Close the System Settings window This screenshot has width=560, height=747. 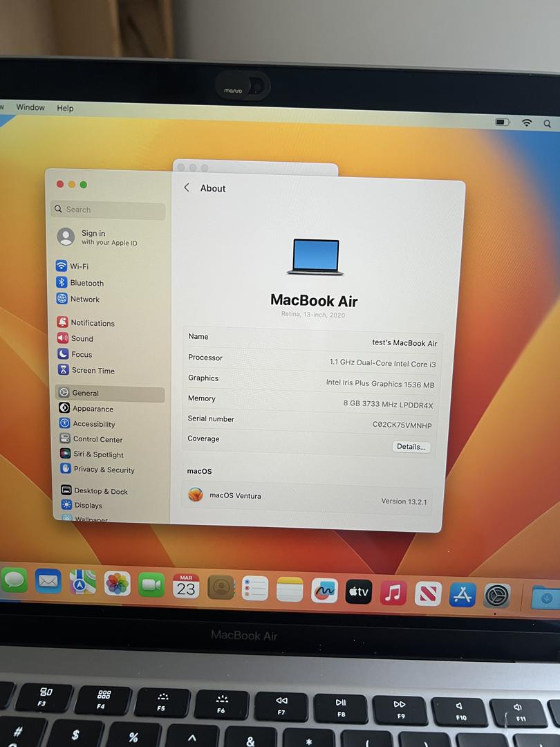point(60,184)
